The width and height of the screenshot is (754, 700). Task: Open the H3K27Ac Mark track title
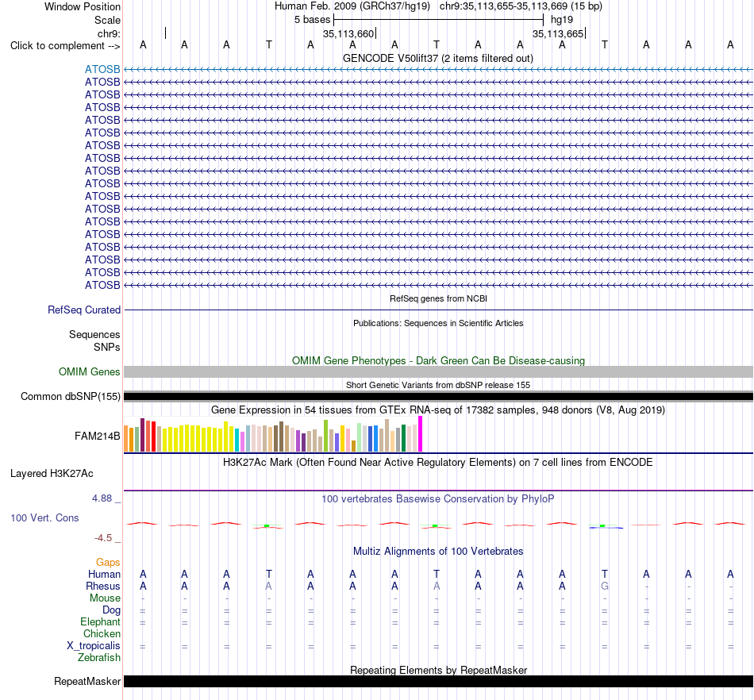pyautogui.click(x=438, y=463)
